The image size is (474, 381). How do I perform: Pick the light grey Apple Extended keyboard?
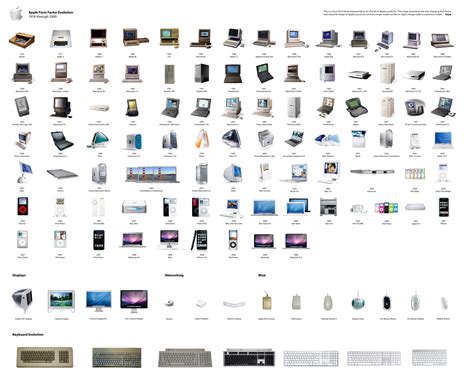[x=185, y=358]
